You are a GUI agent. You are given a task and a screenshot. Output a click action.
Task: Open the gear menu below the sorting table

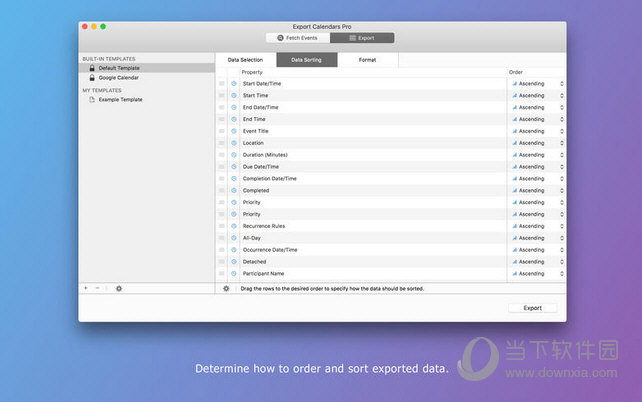[226, 289]
